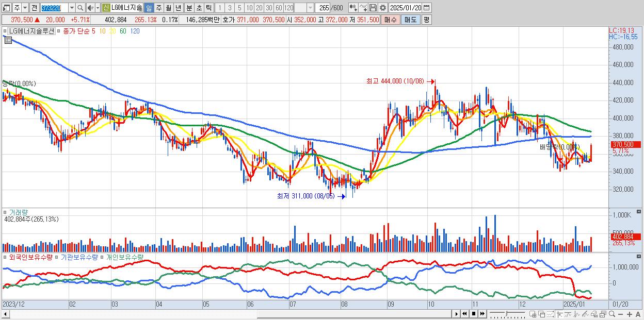Screen dimensions: 644x320
Task: Open the stock code history dropdown
Action: (x=72, y=8)
